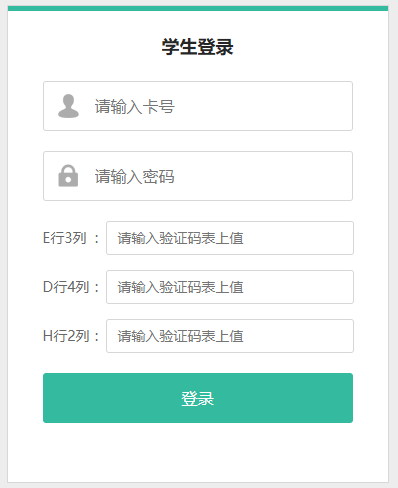Image resolution: width=398 pixels, height=488 pixels.
Task: Focus the card number input field
Action: tap(198, 106)
